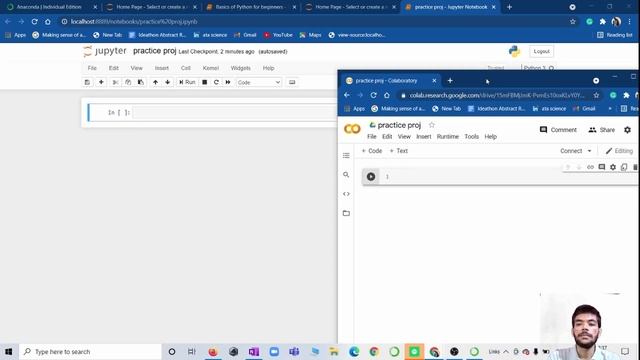Open Microsoft Edge from the taskbar

pos(354,351)
